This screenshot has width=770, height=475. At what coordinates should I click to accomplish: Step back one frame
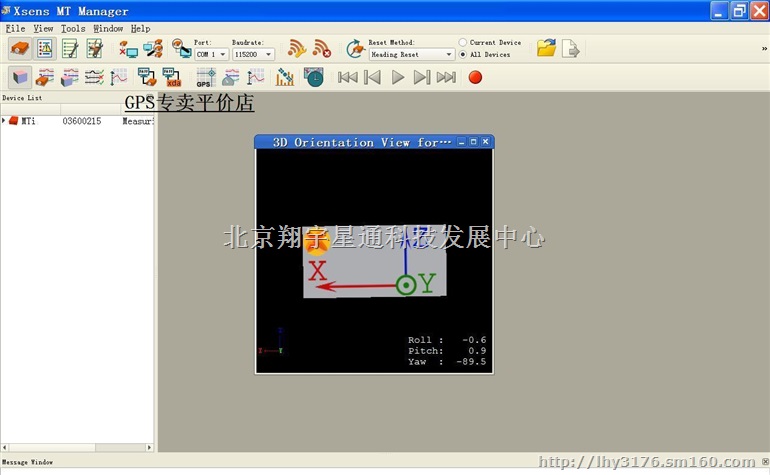[372, 77]
